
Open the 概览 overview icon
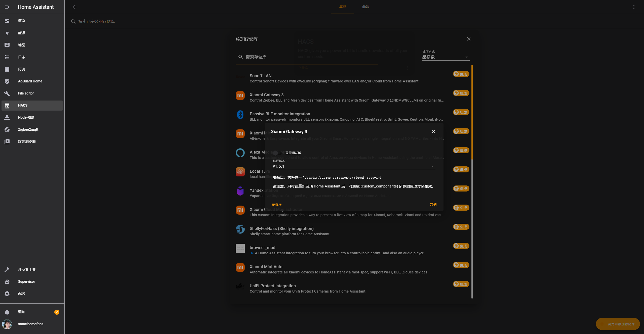7,21
